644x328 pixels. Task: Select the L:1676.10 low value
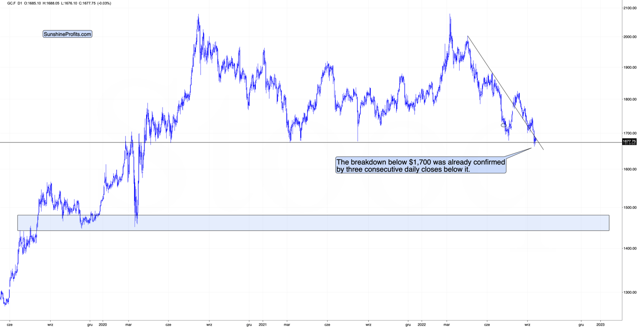click(69, 3)
